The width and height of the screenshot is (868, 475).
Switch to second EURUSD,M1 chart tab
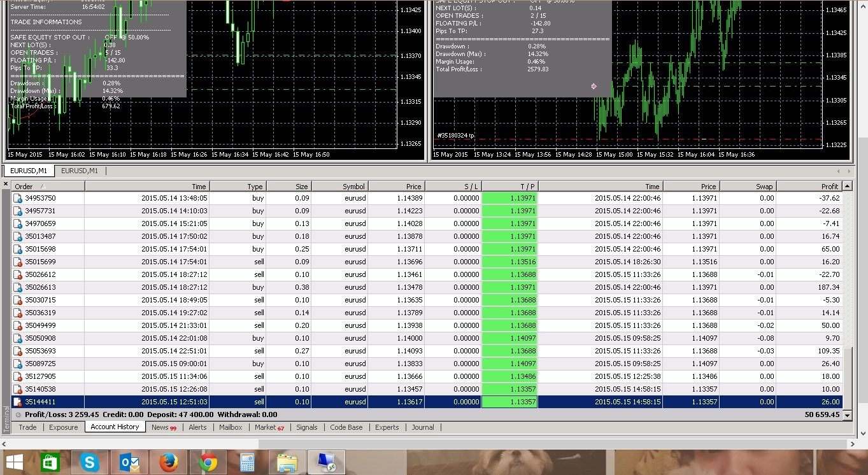click(x=80, y=171)
